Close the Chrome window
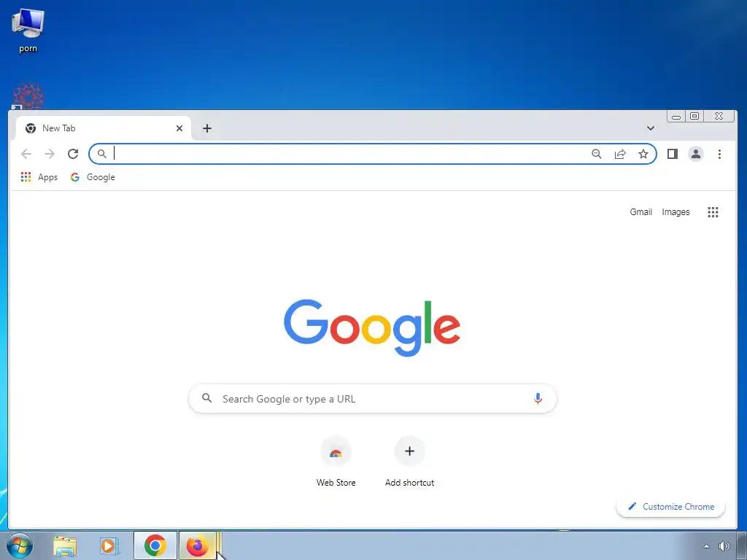This screenshot has height=560, width=747. [719, 116]
